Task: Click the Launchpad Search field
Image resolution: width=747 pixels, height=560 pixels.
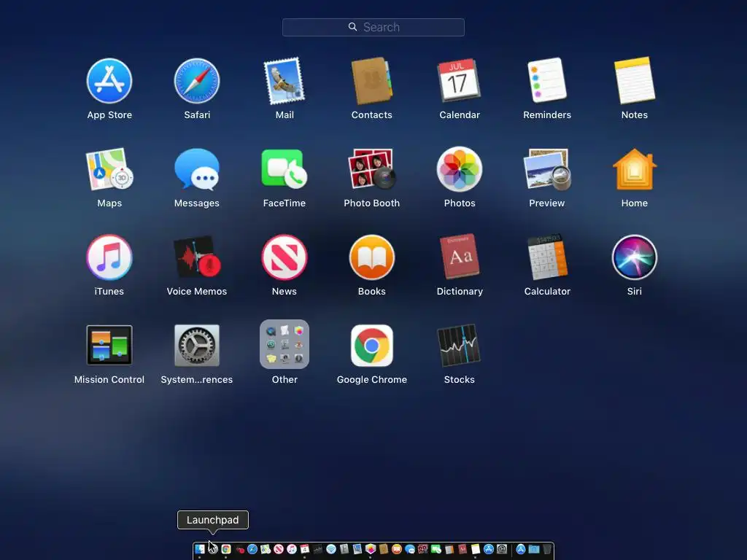Action: click(373, 27)
